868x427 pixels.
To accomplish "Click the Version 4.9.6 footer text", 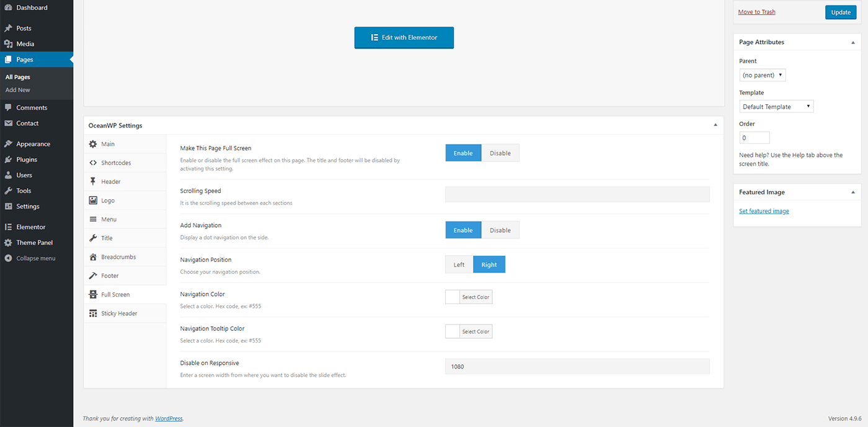I will (844, 418).
